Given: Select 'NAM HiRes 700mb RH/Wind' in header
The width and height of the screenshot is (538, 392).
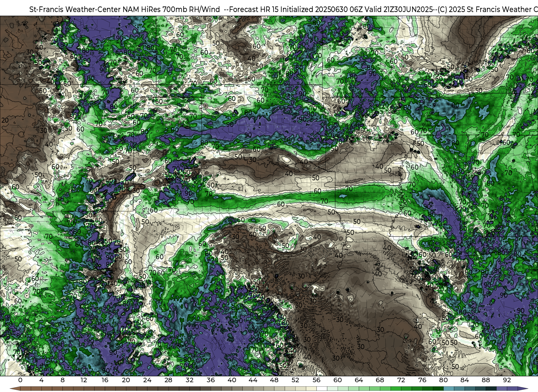Looking at the screenshot, I should pos(171,9).
